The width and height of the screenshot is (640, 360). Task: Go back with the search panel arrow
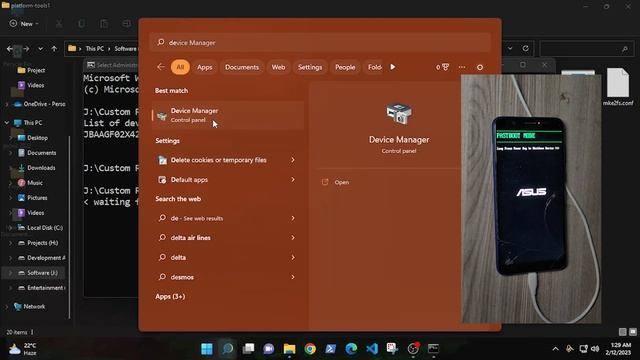161,67
